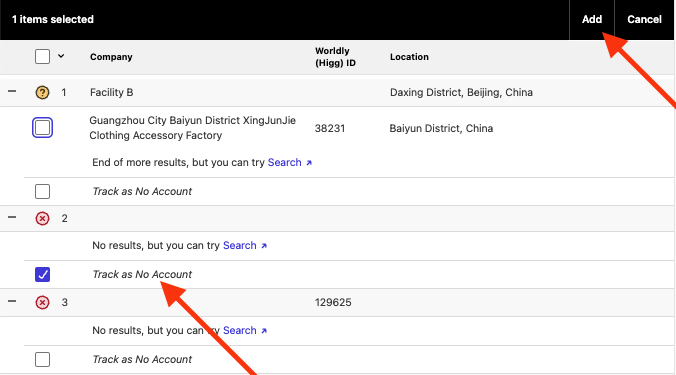Check the Guangzhou City Baiyun District factory checkbox
The width and height of the screenshot is (676, 375).
click(42, 128)
